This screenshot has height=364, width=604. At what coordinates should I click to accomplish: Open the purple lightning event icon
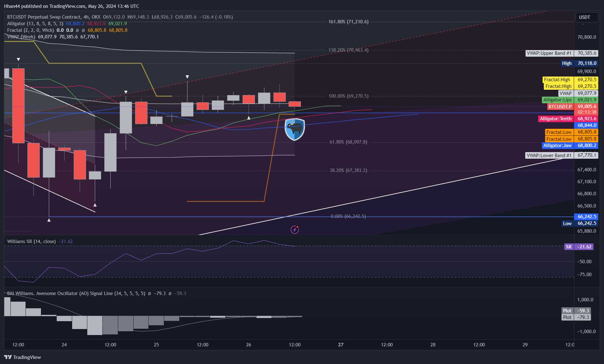pos(295,230)
